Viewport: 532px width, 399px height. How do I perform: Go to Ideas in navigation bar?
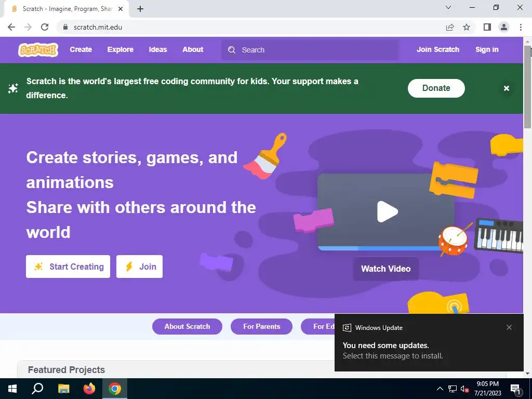point(158,49)
